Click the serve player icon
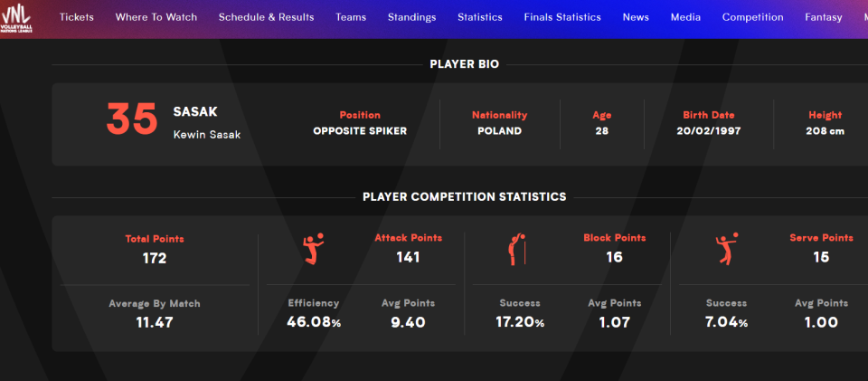 point(725,249)
